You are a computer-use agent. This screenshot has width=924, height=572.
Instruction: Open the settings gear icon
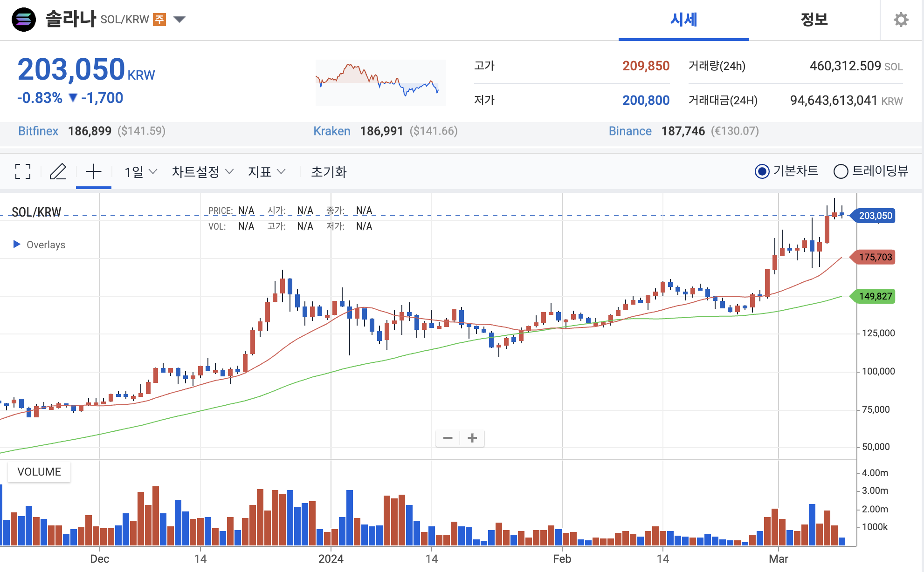click(x=901, y=20)
